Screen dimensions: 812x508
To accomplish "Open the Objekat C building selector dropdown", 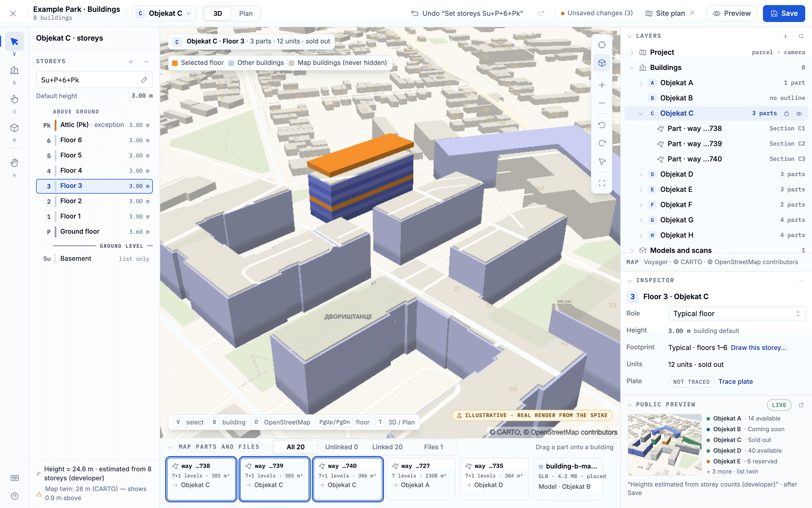I will pyautogui.click(x=164, y=14).
